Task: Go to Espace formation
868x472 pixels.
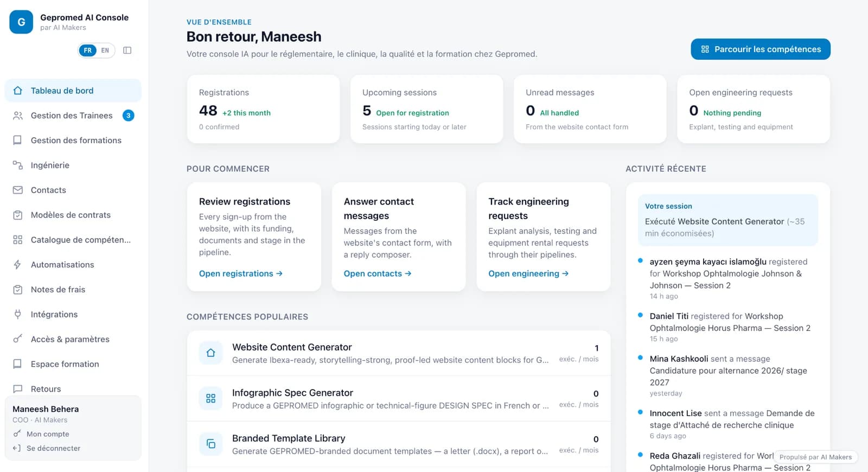Action: click(73, 364)
